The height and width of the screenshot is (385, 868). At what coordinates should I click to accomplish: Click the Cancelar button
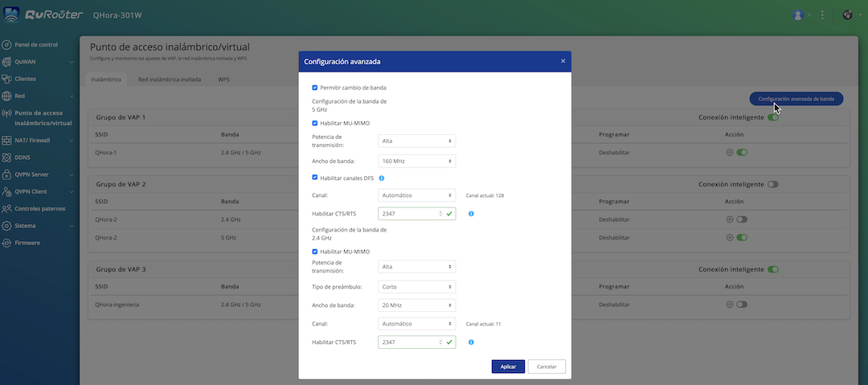pos(547,367)
